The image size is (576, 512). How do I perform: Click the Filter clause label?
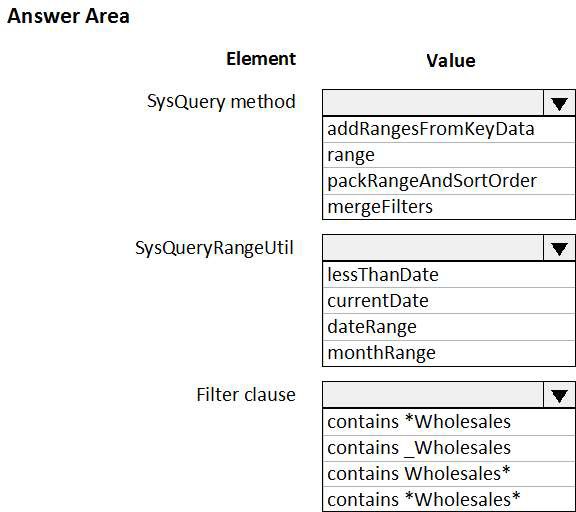(x=246, y=395)
